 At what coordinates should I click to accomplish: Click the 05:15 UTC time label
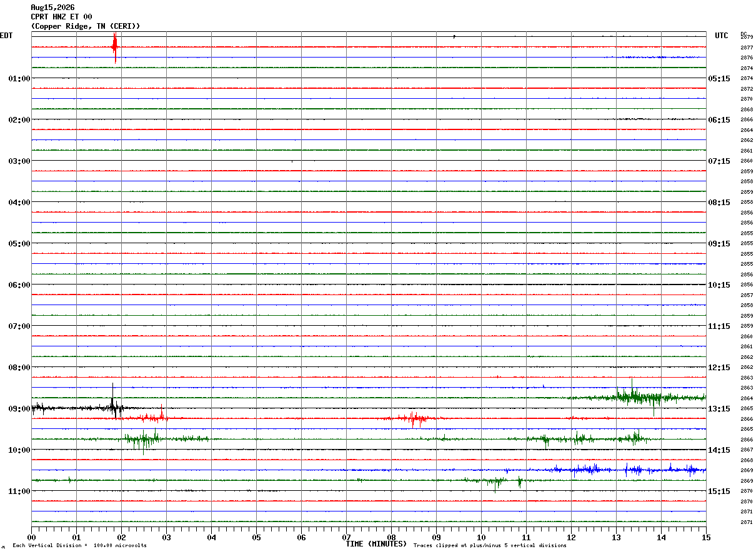pyautogui.click(x=719, y=78)
